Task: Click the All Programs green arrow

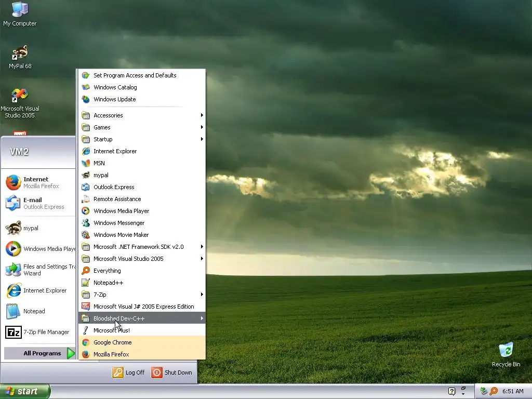Action: pyautogui.click(x=71, y=353)
